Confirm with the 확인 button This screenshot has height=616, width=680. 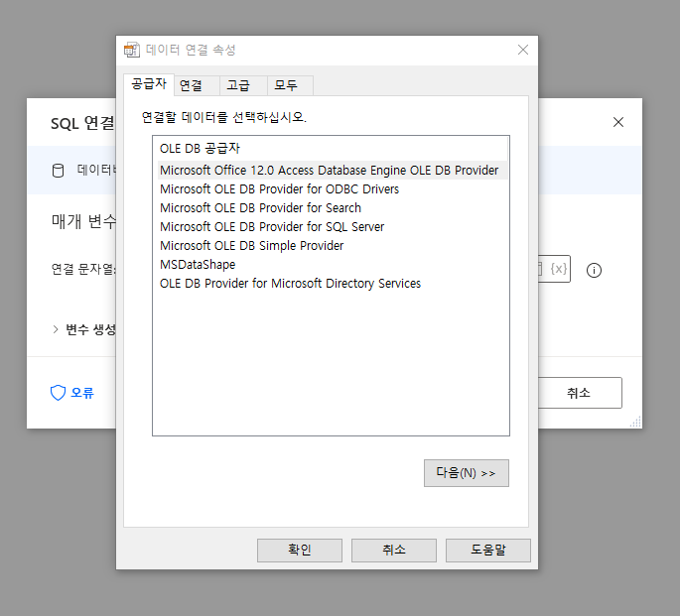coord(300,551)
